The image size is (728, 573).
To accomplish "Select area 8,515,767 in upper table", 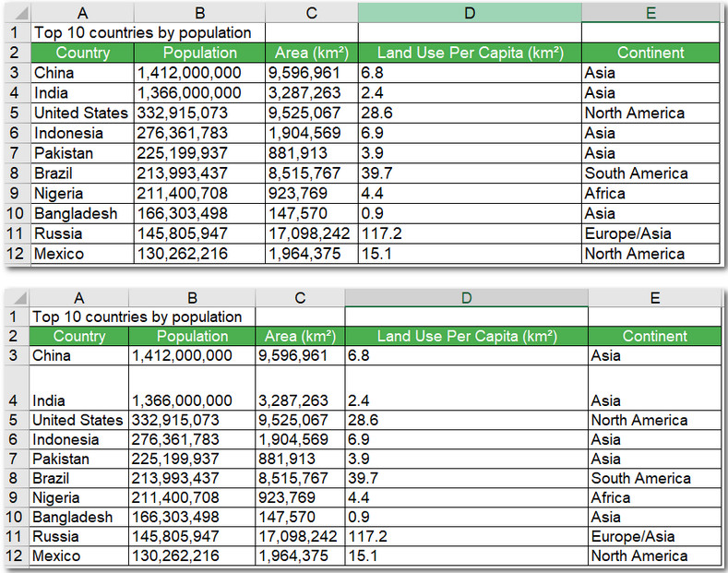I will (312, 173).
